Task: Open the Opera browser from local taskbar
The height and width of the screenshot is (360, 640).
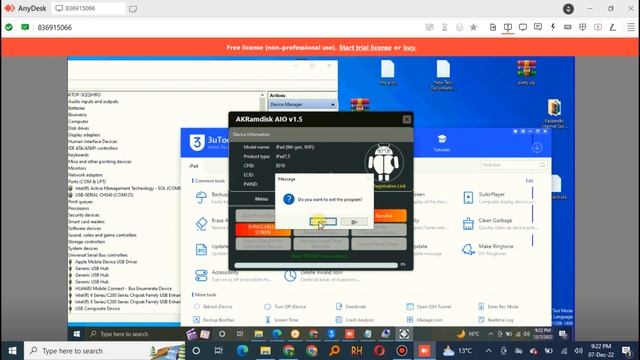Action: click(379, 351)
